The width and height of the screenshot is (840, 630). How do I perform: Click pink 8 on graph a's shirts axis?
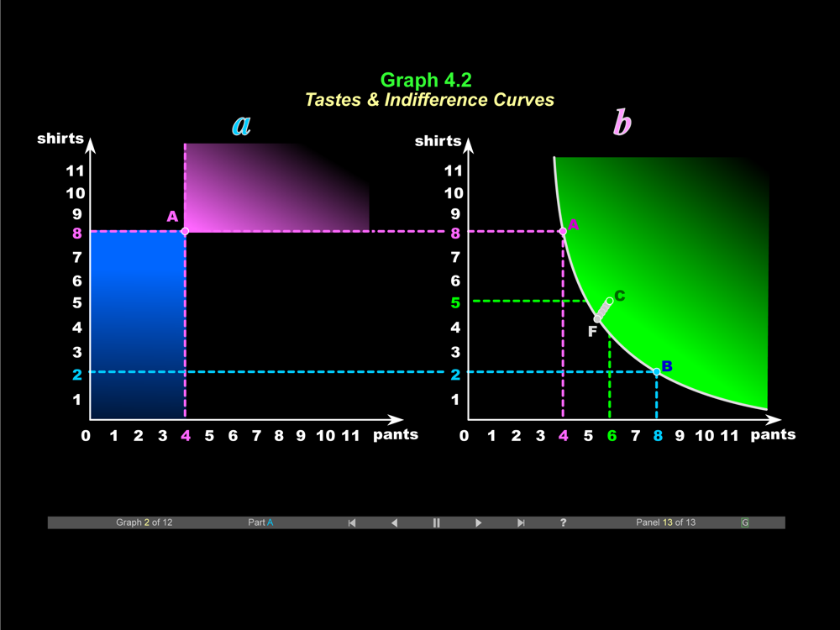tap(77, 234)
